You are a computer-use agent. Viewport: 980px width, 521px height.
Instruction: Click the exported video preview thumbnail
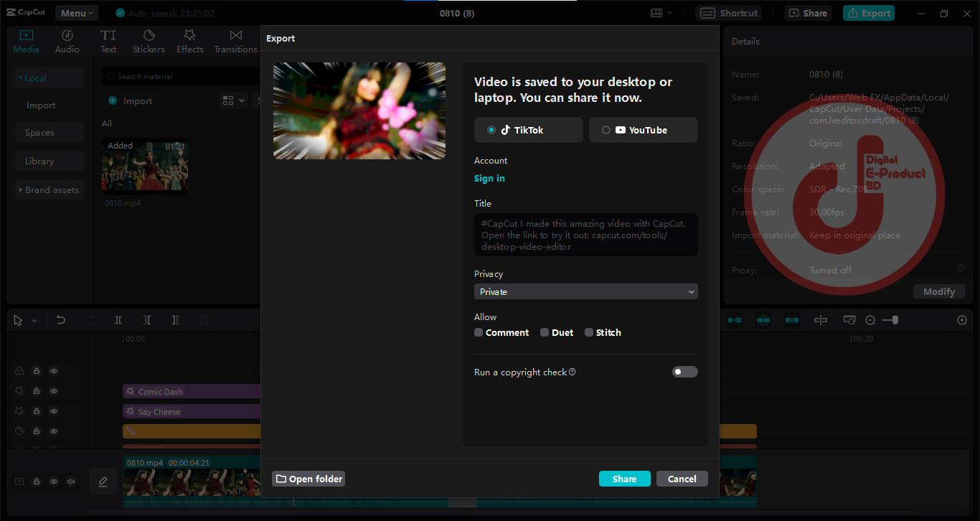359,111
